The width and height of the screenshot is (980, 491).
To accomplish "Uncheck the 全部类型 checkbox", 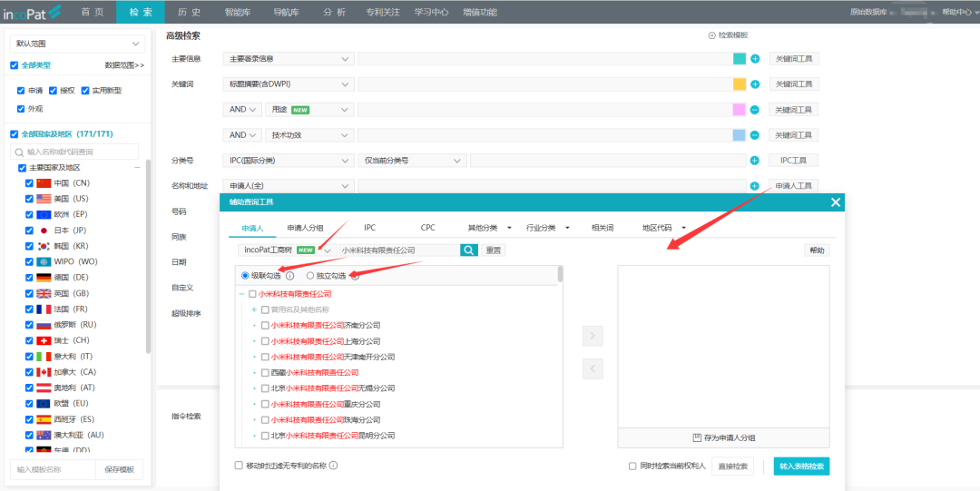I will [15, 65].
